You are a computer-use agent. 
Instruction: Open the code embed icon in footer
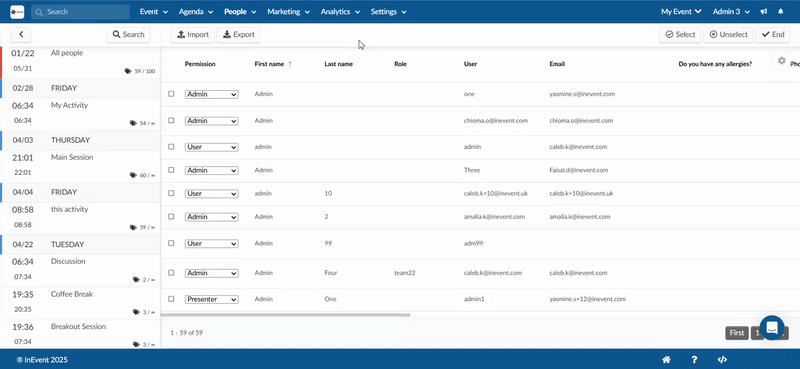coord(722,359)
